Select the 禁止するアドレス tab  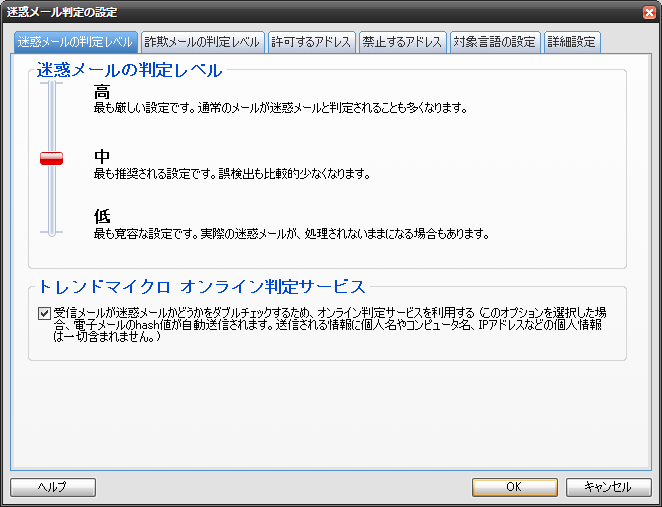pyautogui.click(x=403, y=42)
